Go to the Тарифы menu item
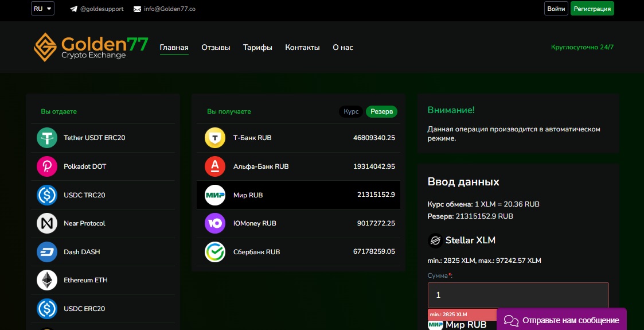 [x=257, y=48]
